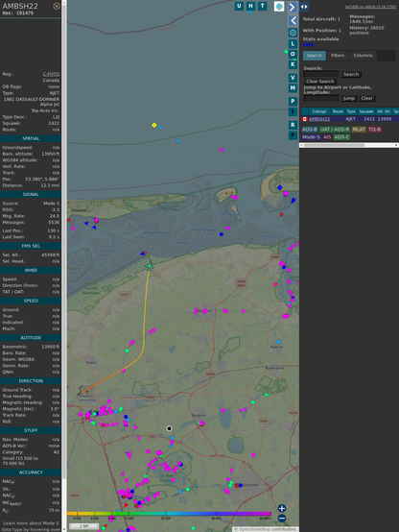Toggle sidebar with double arrow button

[304, 7]
